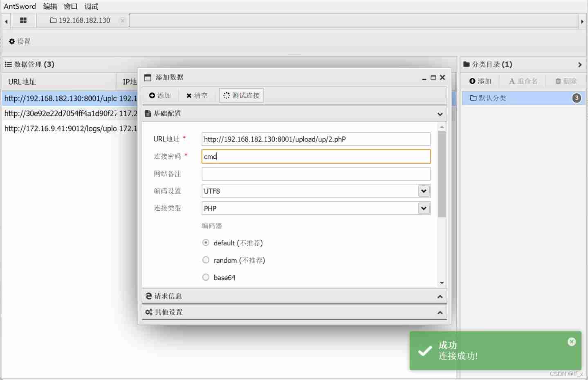Click the URL地址 input field
Viewport: 588px width, 380px height.
tap(316, 139)
